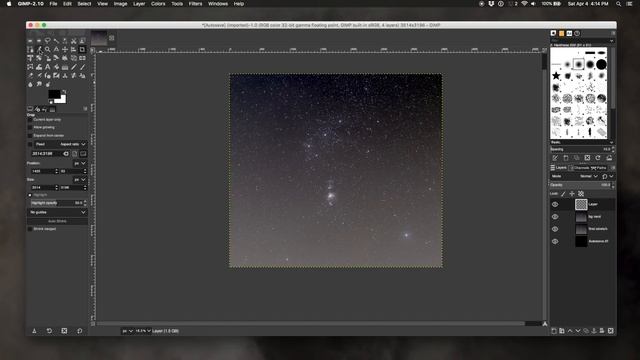The image size is (640, 360).
Task: Open the layer Mode Normal dropdown
Action: pos(589,176)
